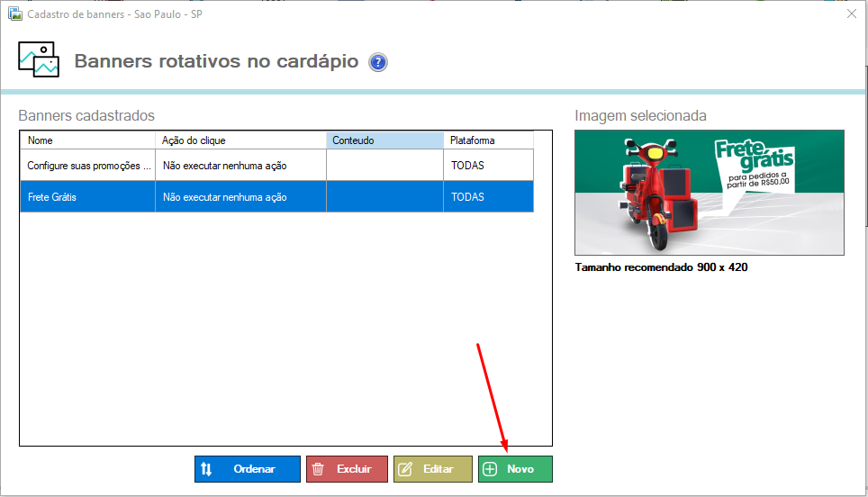Sort by the Nome column header
Image resolution: width=868 pixels, height=497 pixels.
[87, 140]
